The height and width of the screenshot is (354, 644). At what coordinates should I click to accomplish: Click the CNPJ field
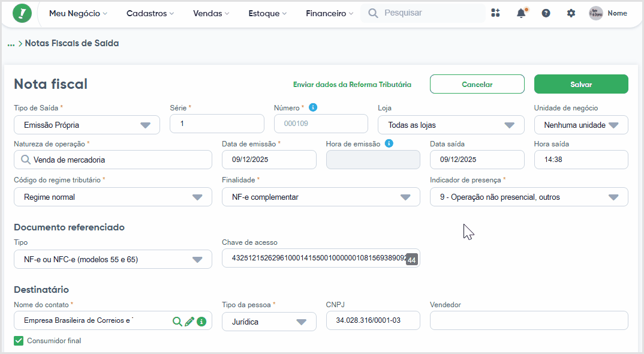coord(373,320)
